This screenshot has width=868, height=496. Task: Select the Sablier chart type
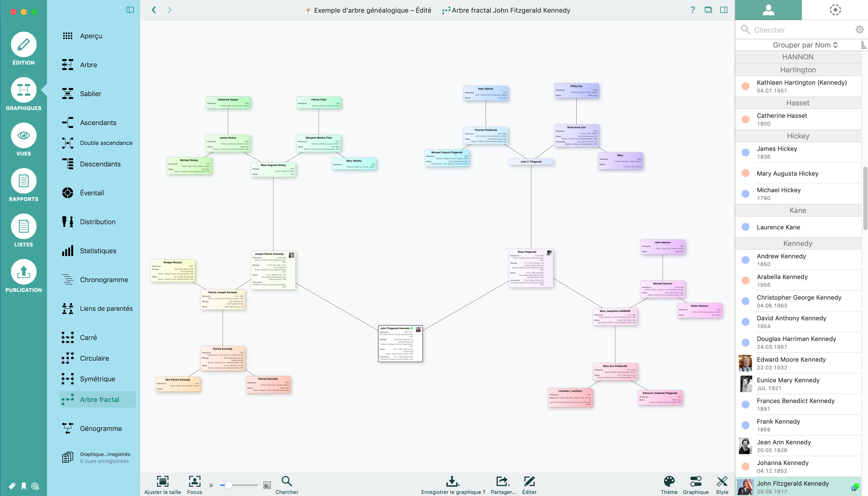click(x=97, y=94)
